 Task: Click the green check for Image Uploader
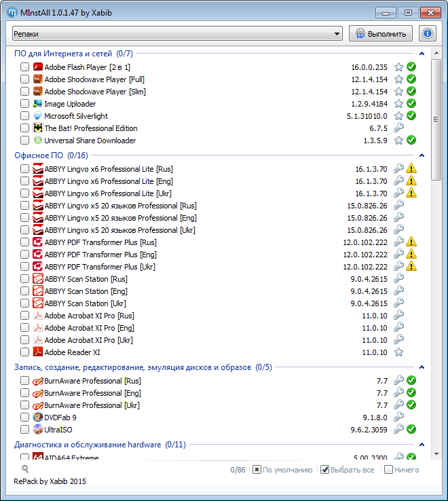coord(411,103)
